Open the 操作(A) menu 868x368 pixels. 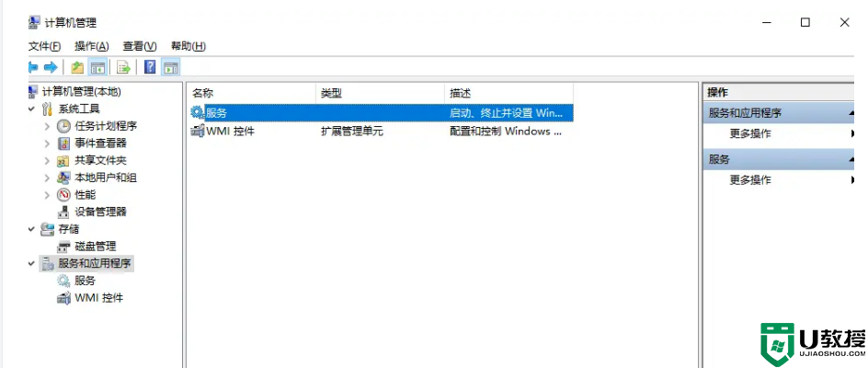tap(92, 46)
